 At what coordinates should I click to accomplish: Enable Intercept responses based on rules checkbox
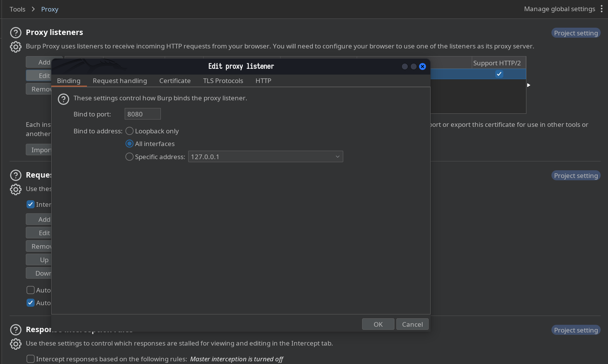tap(30, 359)
